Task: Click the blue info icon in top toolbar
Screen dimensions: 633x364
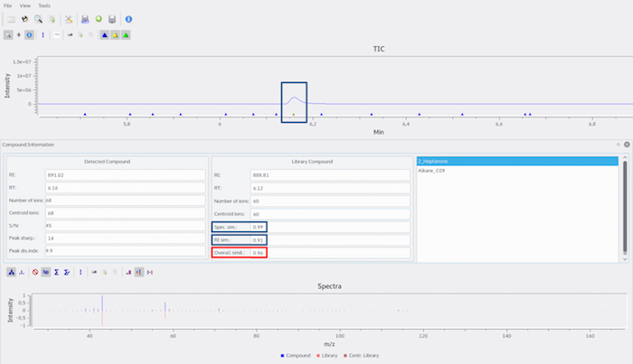Action: [128, 19]
